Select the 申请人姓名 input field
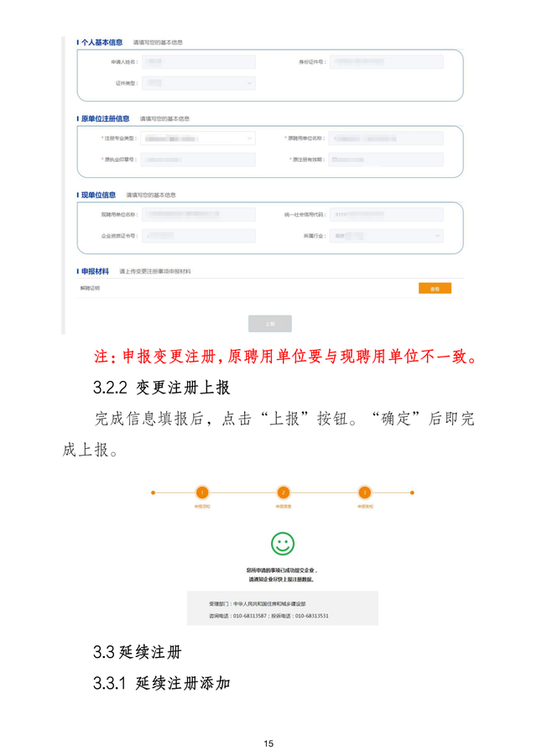The height and width of the screenshot is (756, 537). pyautogui.click(x=199, y=62)
